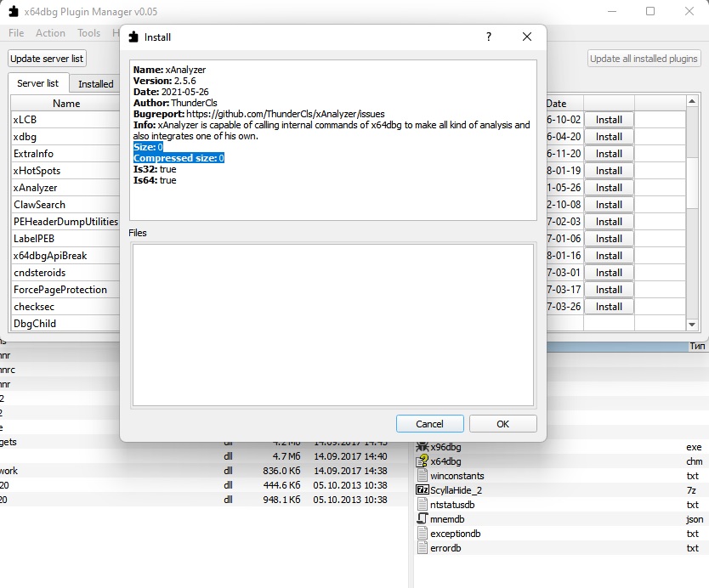Cancel the xAnalyzer installation

(x=429, y=423)
